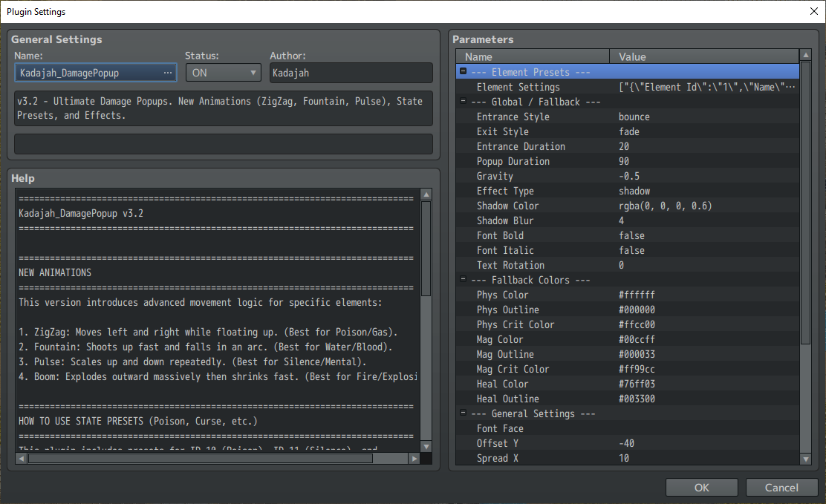Collapse the General Settings parameter group
826x504 pixels.
463,413
